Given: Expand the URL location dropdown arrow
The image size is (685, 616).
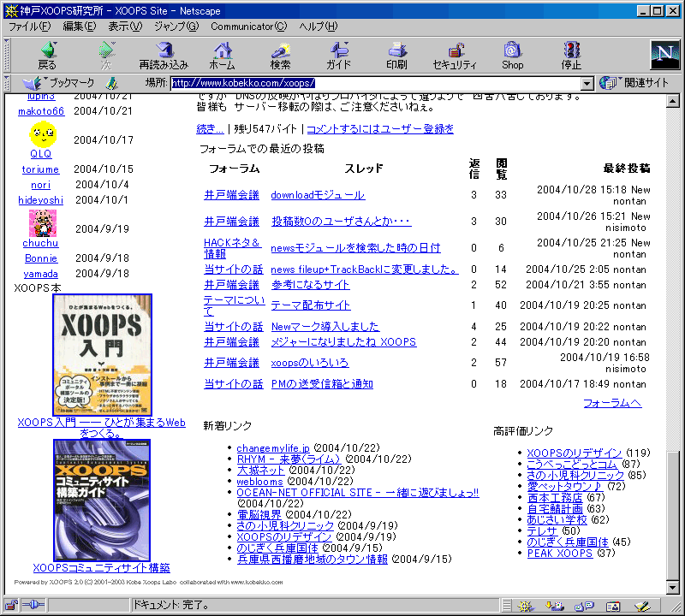Looking at the screenshot, I should click(587, 83).
